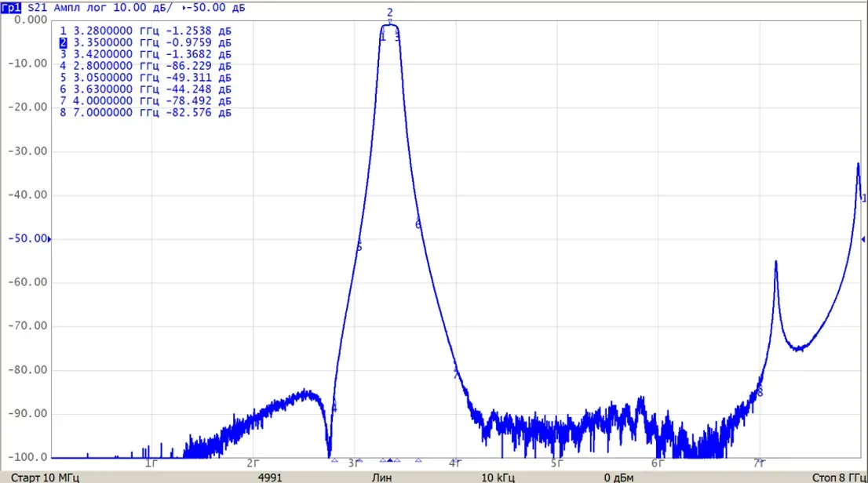Screen dimensions: 868x483
Task: Click the -100.0 bottom Y-axis label
Action: pyautogui.click(x=27, y=457)
